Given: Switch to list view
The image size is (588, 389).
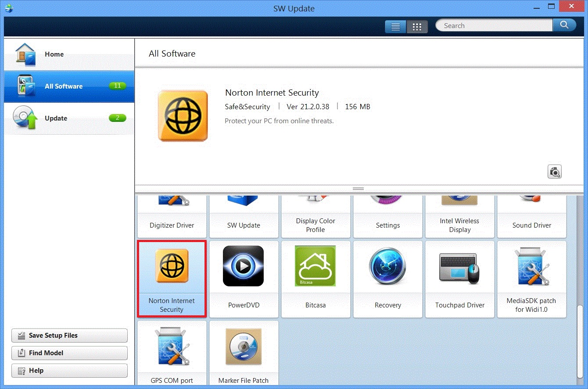Looking at the screenshot, I should 395,26.
